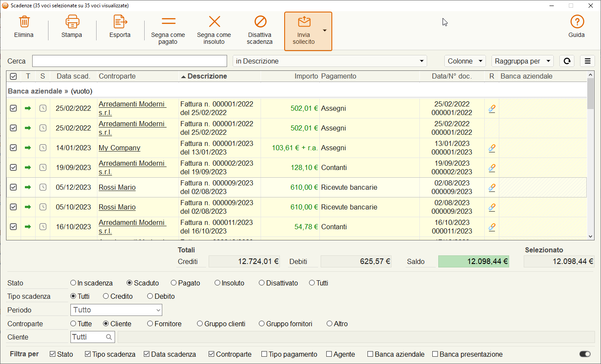This screenshot has height=364, width=601.
Task: Open the Colonne dropdown
Action: 465,61
